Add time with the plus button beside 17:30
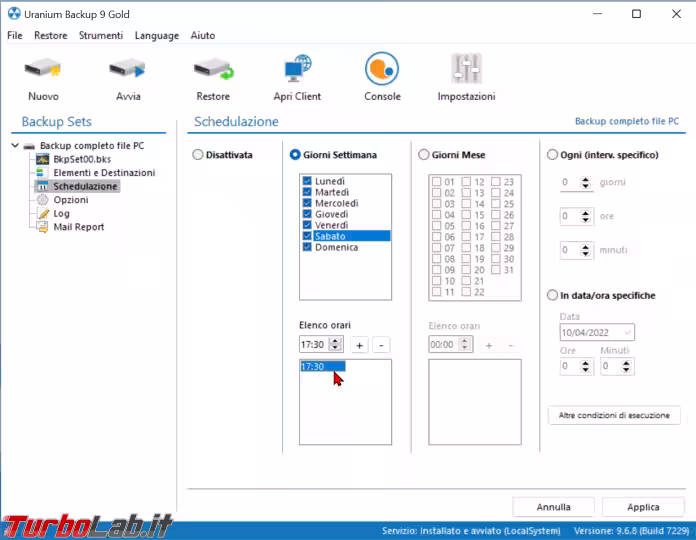696x540 pixels. pyautogui.click(x=360, y=345)
